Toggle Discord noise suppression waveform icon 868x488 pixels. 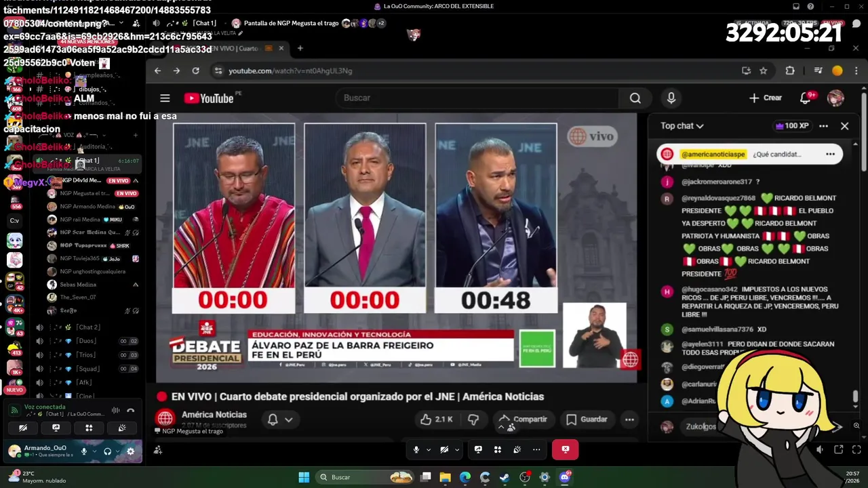tap(115, 410)
